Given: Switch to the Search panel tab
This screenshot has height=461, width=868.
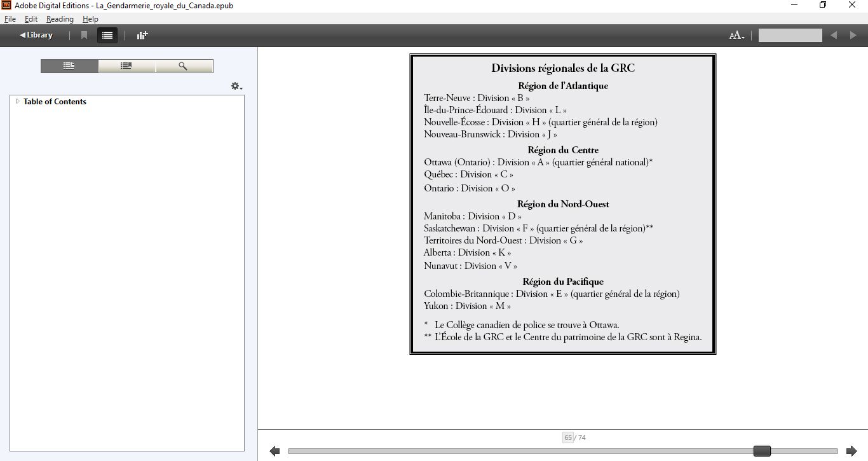Looking at the screenshot, I should click(184, 66).
